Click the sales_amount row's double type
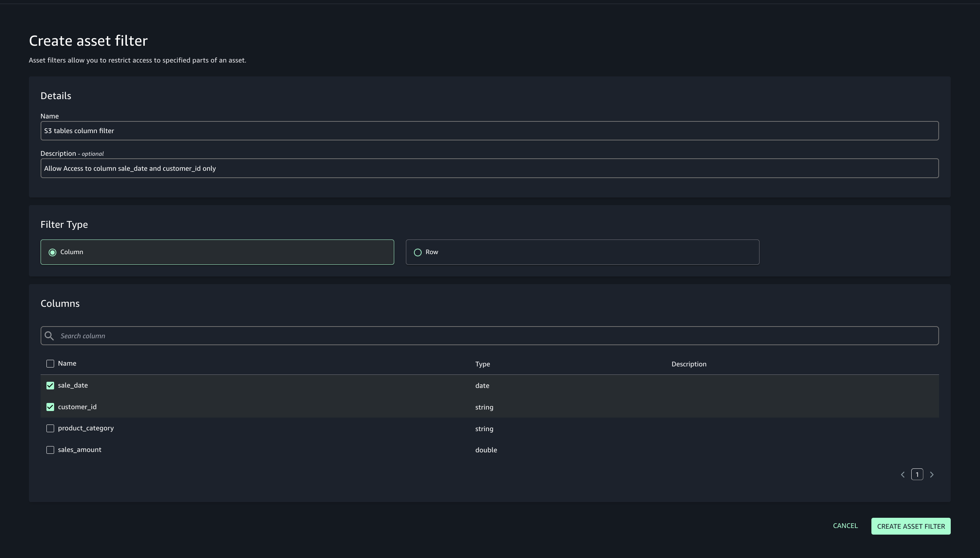Viewport: 980px width, 558px height. 486,450
